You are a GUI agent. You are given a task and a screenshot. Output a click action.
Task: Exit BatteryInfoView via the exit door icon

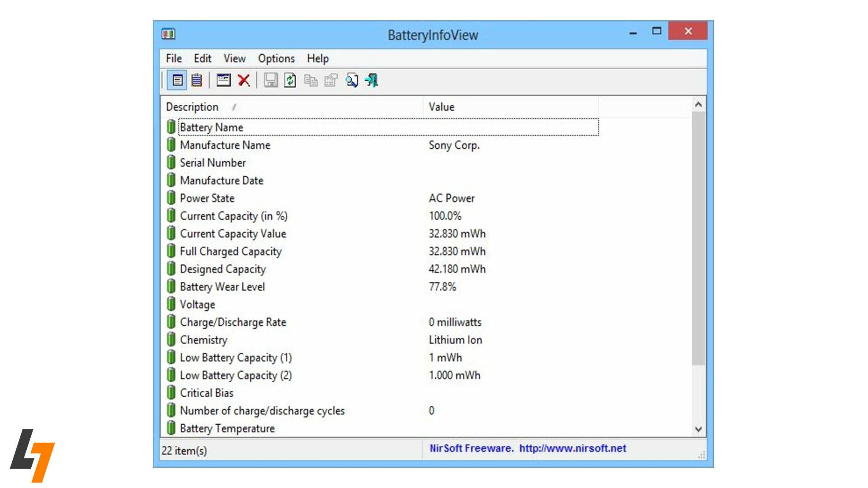point(372,80)
